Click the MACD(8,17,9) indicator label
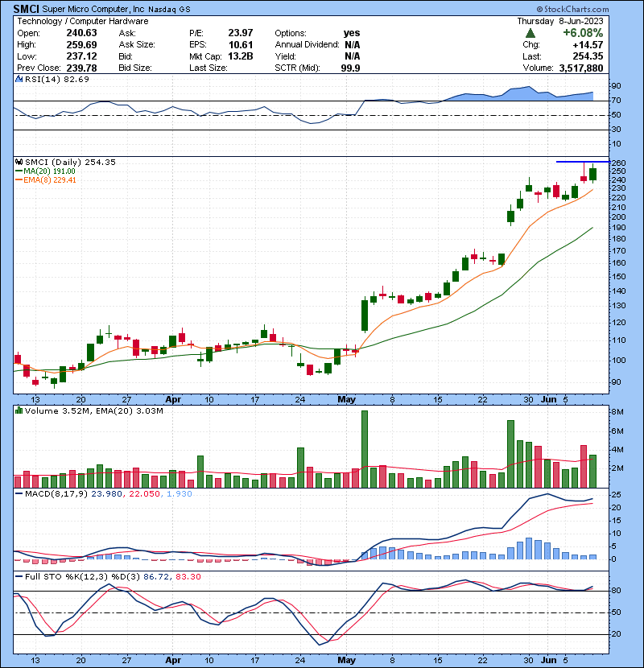Viewport: 644px width, 668px height. pos(56,494)
